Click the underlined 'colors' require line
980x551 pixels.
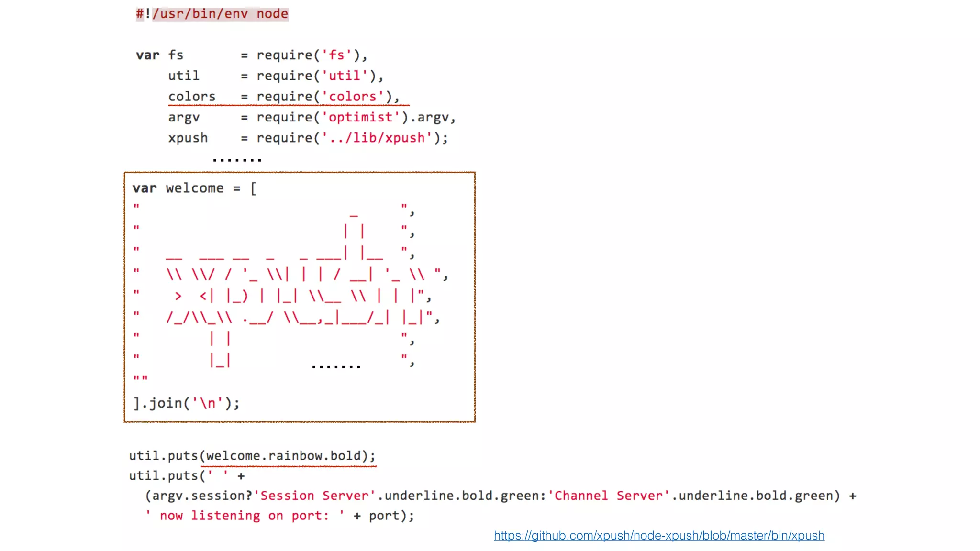288,97
